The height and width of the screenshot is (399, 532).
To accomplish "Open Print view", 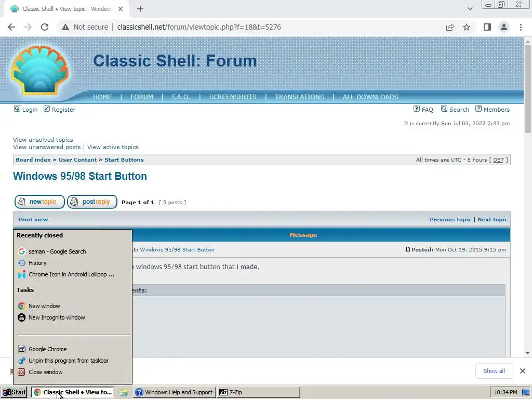I will click(x=33, y=220).
